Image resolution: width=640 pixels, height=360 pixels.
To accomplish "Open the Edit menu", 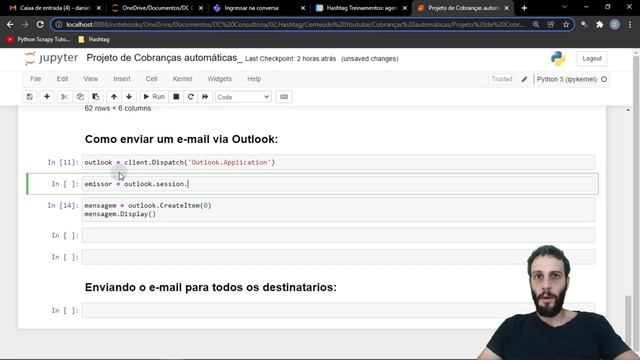I will tap(62, 79).
